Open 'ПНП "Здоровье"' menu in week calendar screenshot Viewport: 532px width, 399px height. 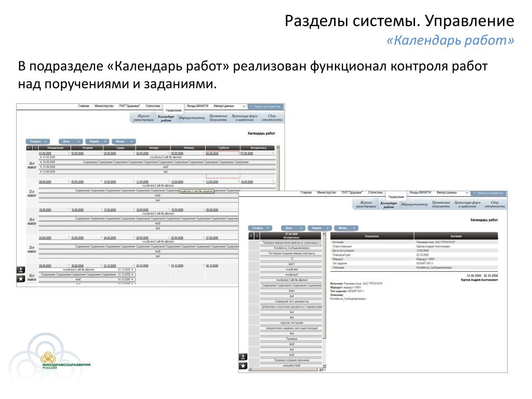[129, 106]
